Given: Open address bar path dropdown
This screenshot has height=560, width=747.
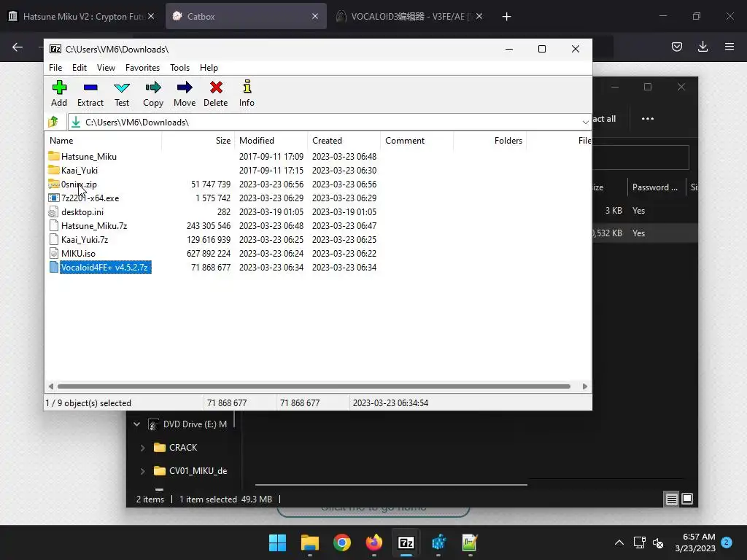Looking at the screenshot, I should click(585, 122).
